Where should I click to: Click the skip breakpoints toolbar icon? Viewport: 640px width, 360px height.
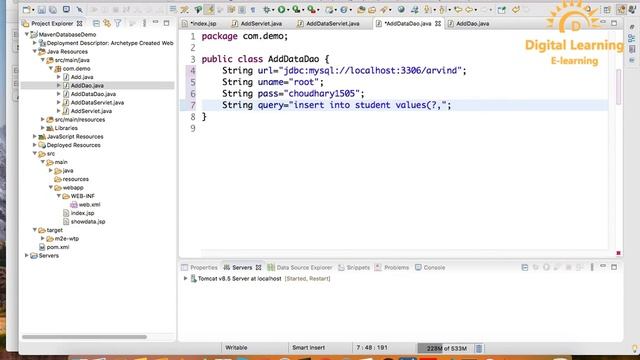(x=80, y=9)
